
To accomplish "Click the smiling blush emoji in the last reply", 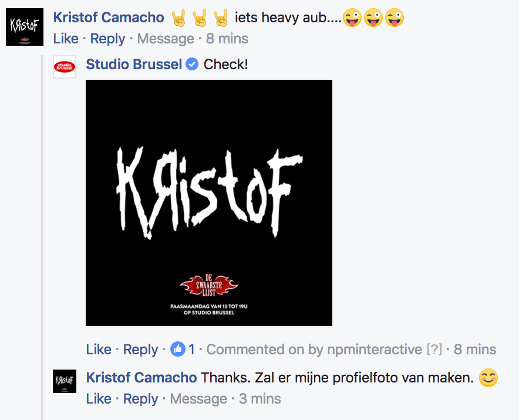I will pyautogui.click(x=488, y=378).
